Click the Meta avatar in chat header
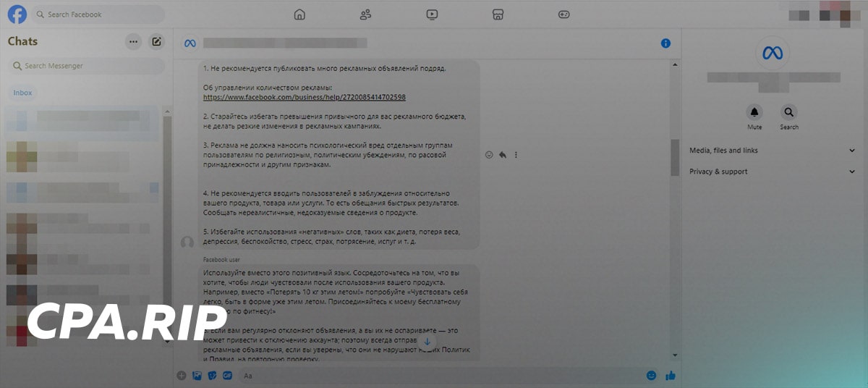This screenshot has height=388, width=868. (190, 43)
